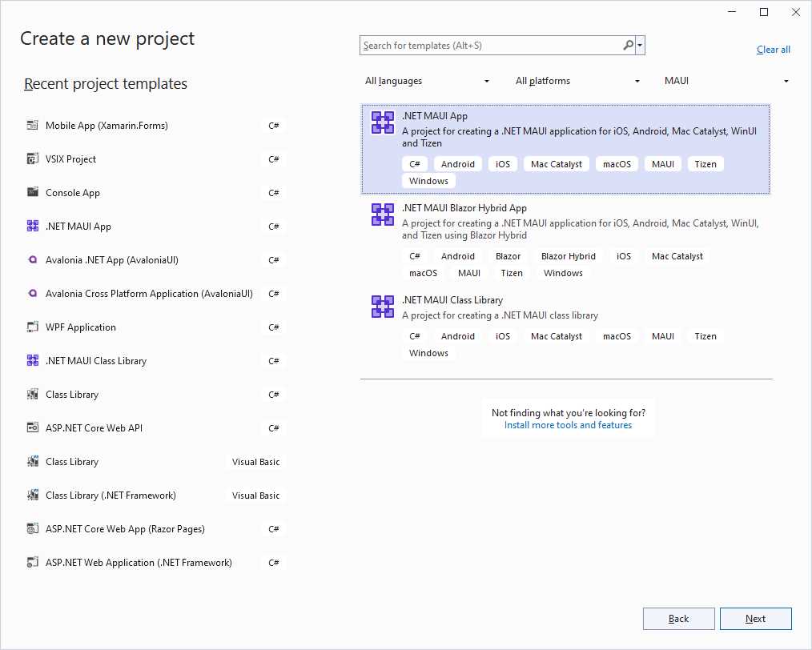
Task: Click Console App recent template name
Action: (73, 192)
